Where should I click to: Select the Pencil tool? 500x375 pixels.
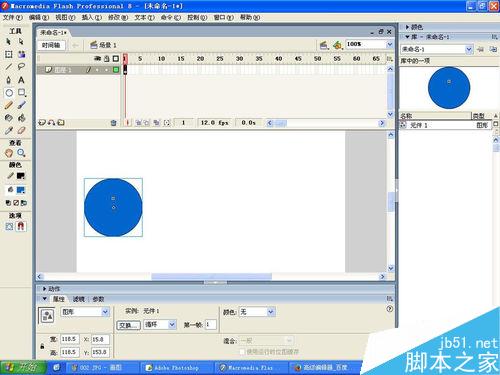tap(9, 105)
